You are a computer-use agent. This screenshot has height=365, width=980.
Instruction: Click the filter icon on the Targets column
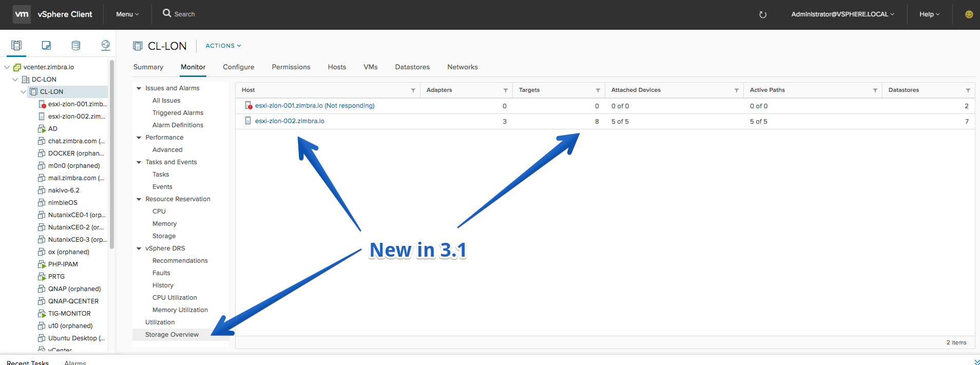click(598, 90)
